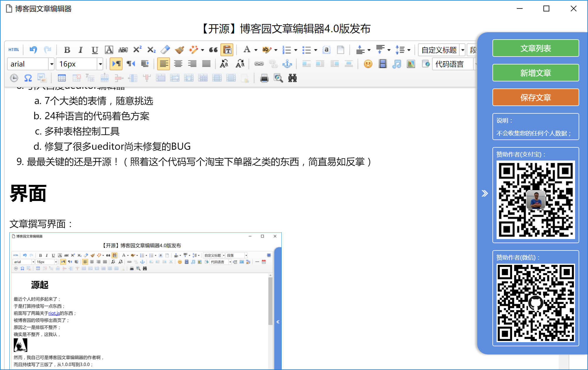Toggle paste as plain text
This screenshot has height=370, width=588.
227,50
